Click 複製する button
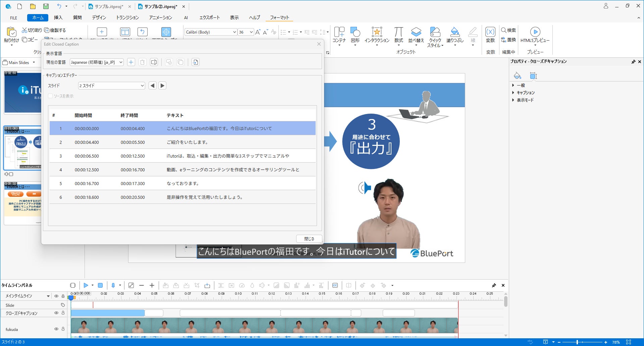This screenshot has height=346, width=644. pos(55,30)
